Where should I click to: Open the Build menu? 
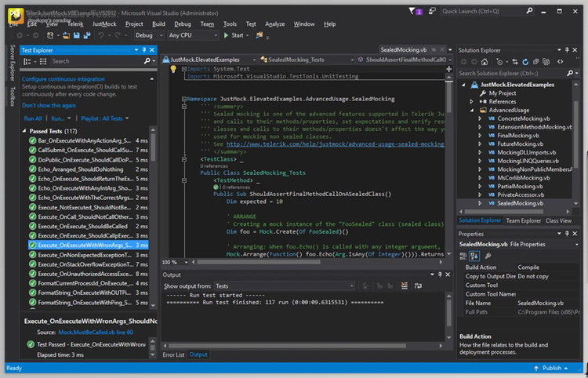pyautogui.click(x=158, y=24)
